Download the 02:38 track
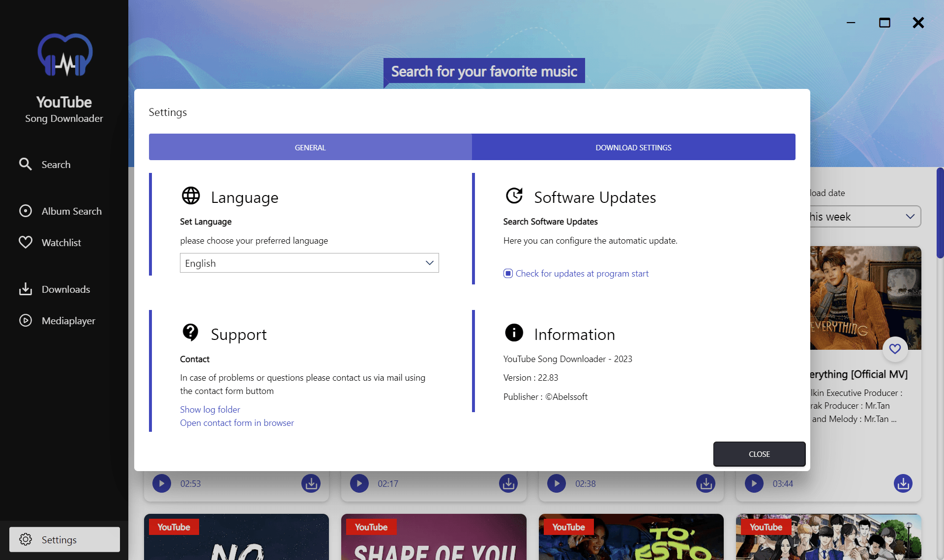Screen dimensions: 944x560 706,483
